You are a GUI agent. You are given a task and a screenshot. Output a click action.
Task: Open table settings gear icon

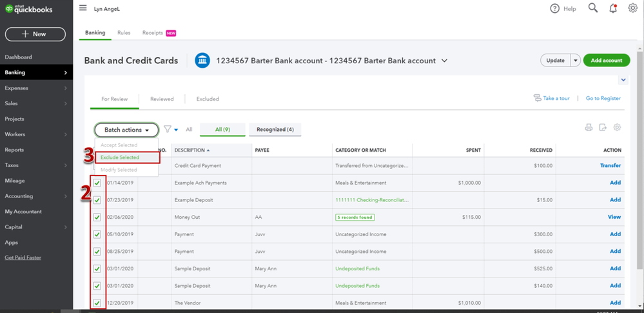[x=617, y=128]
